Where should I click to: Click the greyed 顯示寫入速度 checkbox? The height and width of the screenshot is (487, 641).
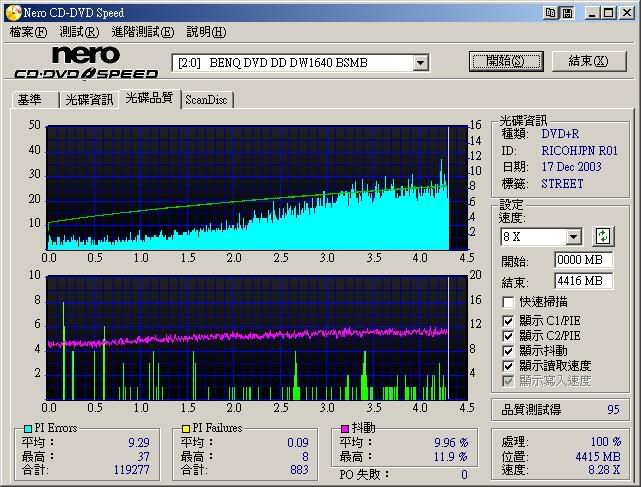508,381
